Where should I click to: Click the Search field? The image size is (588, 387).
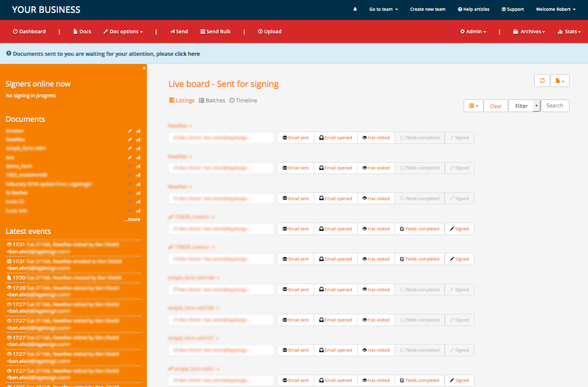[555, 106]
